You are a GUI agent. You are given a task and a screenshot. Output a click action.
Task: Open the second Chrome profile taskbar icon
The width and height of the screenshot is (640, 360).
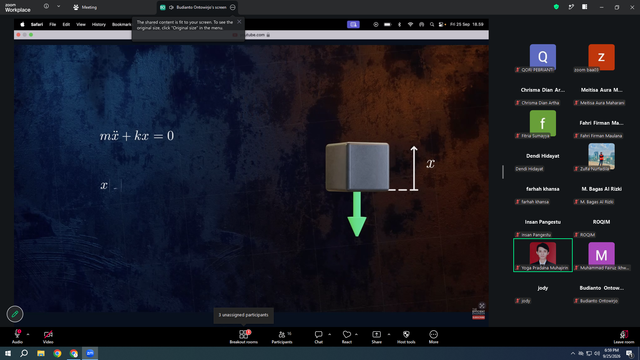[x=73, y=353]
